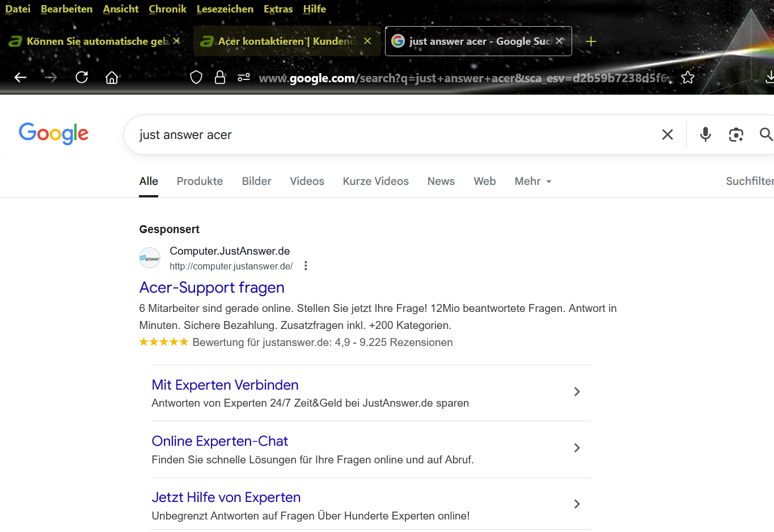Image resolution: width=774 pixels, height=532 pixels.
Task: Open the browser home page
Action: click(x=112, y=77)
